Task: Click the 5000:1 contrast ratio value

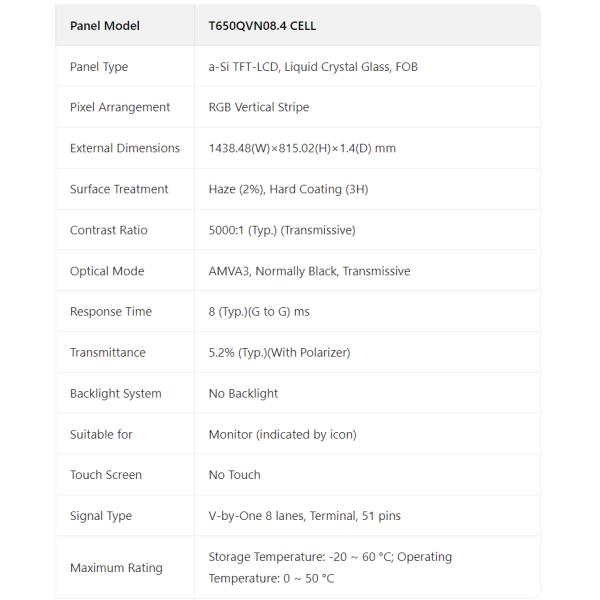Action: 282,230
